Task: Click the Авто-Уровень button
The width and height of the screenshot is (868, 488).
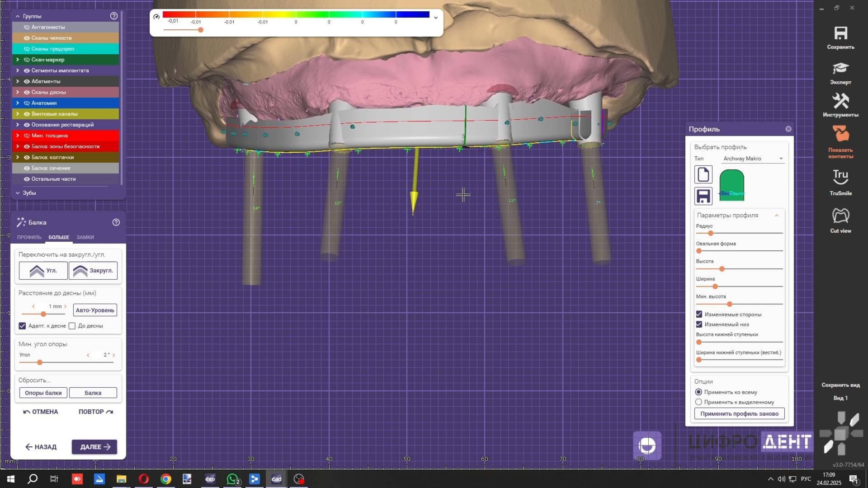Action: [x=95, y=310]
